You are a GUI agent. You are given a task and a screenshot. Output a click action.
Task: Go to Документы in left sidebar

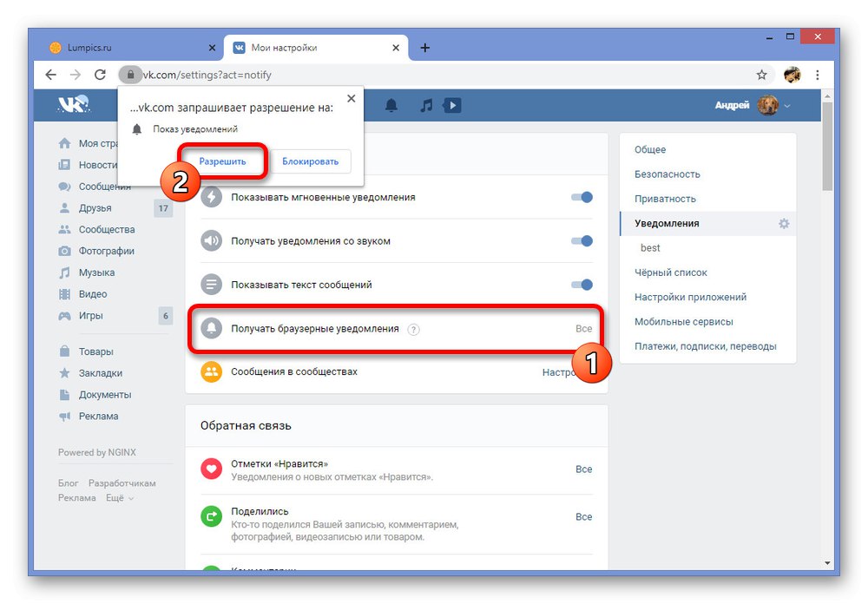(105, 395)
